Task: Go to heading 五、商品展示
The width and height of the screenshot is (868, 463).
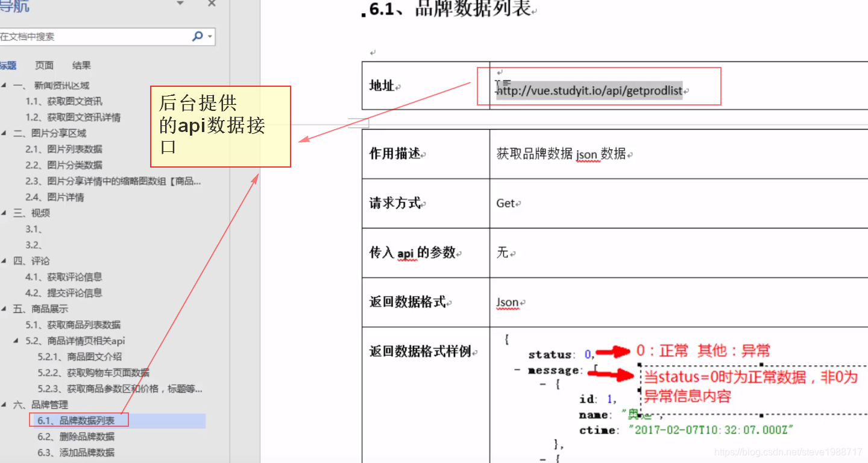Action: coord(41,309)
